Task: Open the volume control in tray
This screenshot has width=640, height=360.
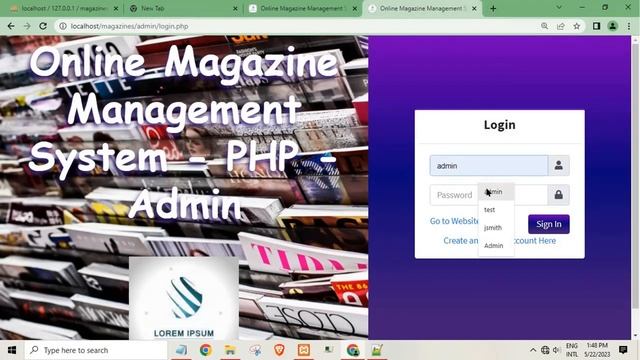Action: point(556,350)
